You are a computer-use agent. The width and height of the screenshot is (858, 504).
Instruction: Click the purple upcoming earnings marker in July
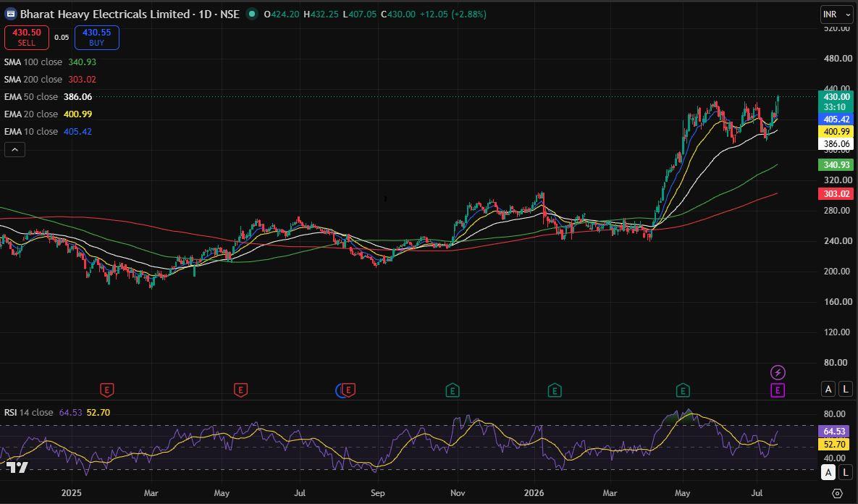(778, 390)
